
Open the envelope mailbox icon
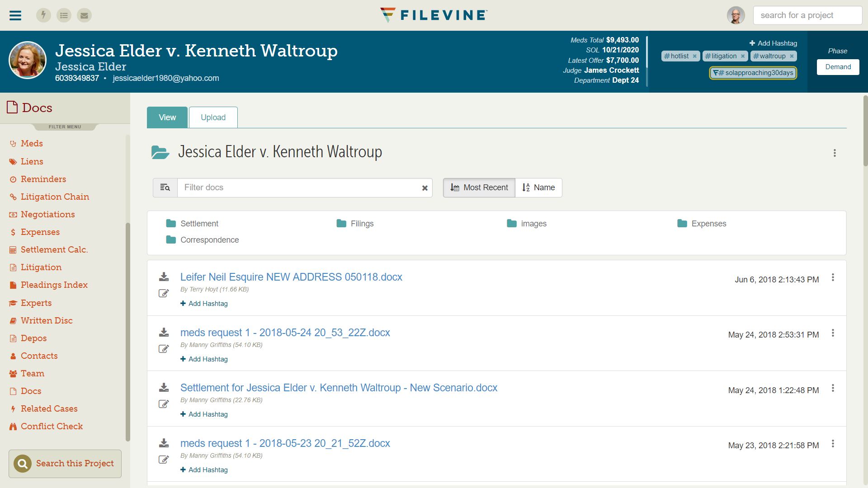[84, 15]
